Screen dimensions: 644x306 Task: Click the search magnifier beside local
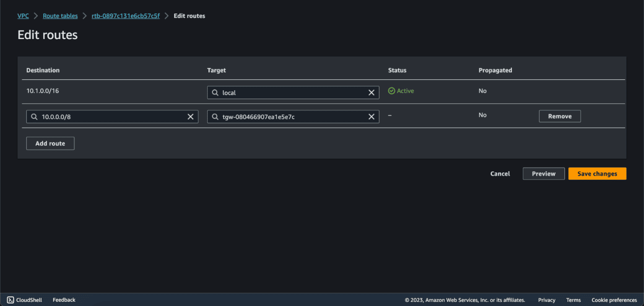tap(215, 92)
